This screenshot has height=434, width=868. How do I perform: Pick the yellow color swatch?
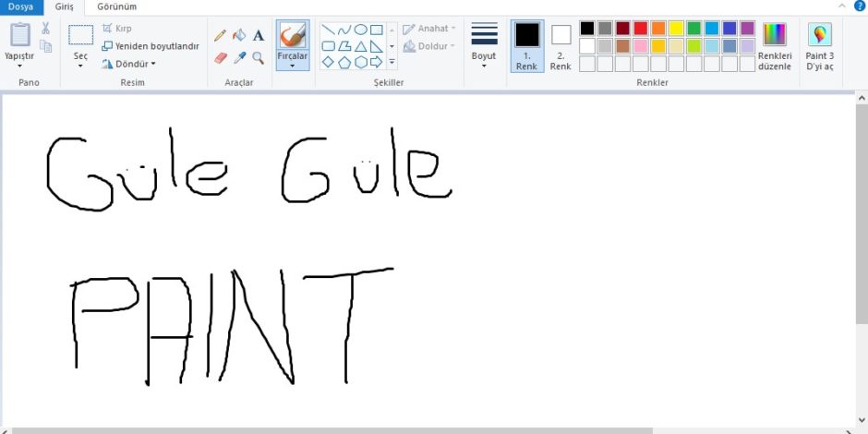pyautogui.click(x=676, y=29)
